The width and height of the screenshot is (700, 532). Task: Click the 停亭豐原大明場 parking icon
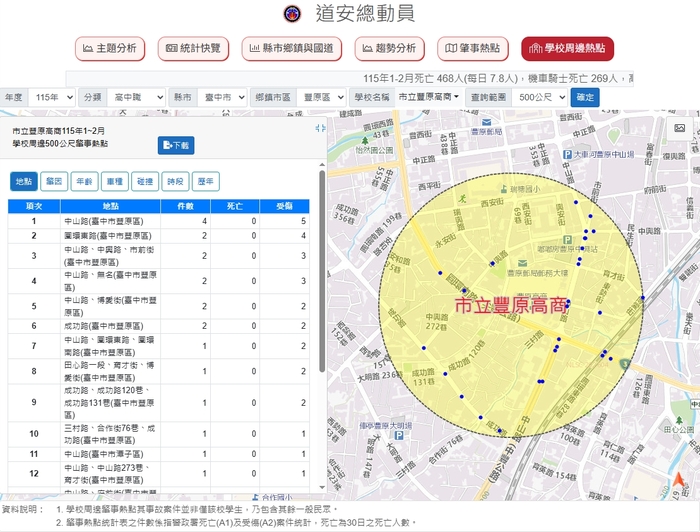click(400, 435)
